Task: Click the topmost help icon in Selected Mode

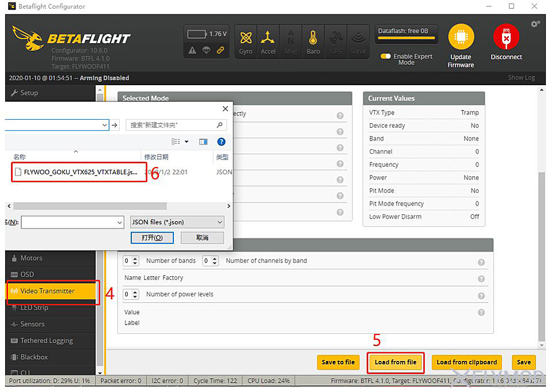Action: [x=340, y=116]
